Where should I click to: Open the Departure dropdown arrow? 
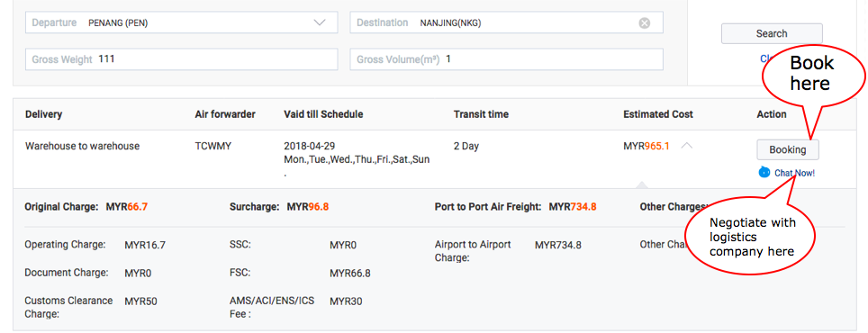point(320,22)
